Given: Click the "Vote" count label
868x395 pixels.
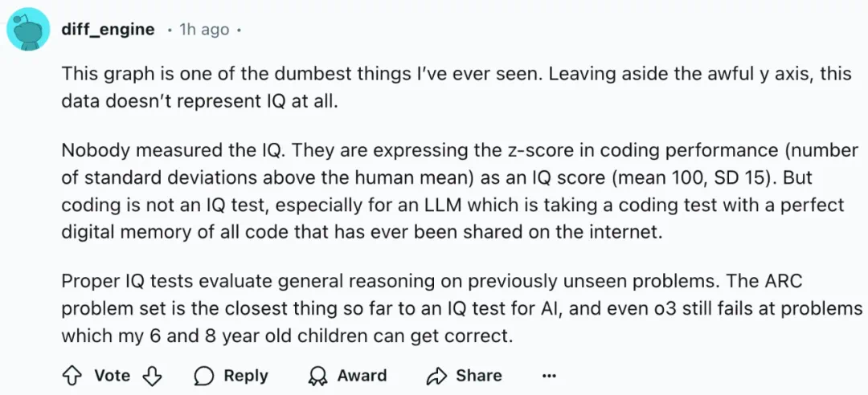Looking at the screenshot, I should (x=112, y=376).
